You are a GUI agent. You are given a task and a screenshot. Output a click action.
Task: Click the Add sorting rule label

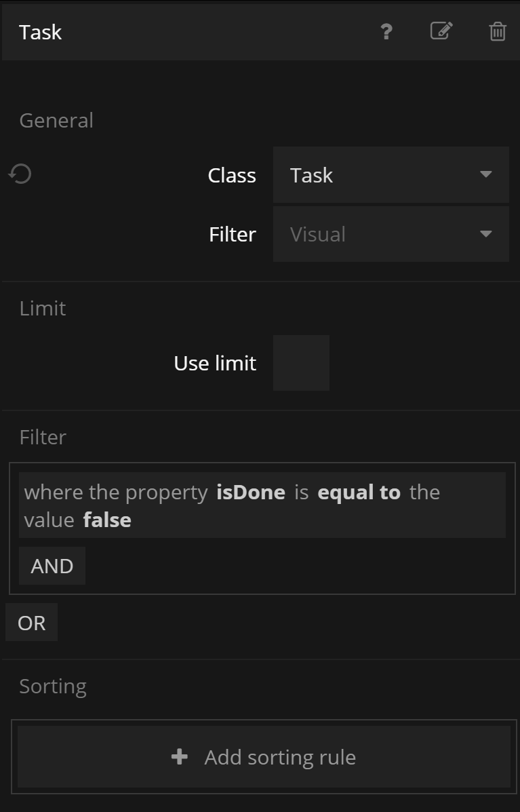(x=280, y=756)
